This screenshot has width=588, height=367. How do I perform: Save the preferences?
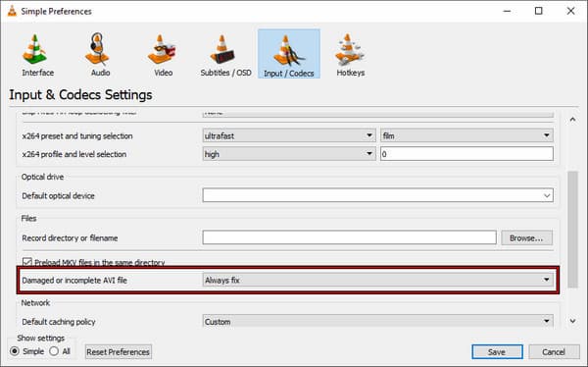(x=497, y=352)
